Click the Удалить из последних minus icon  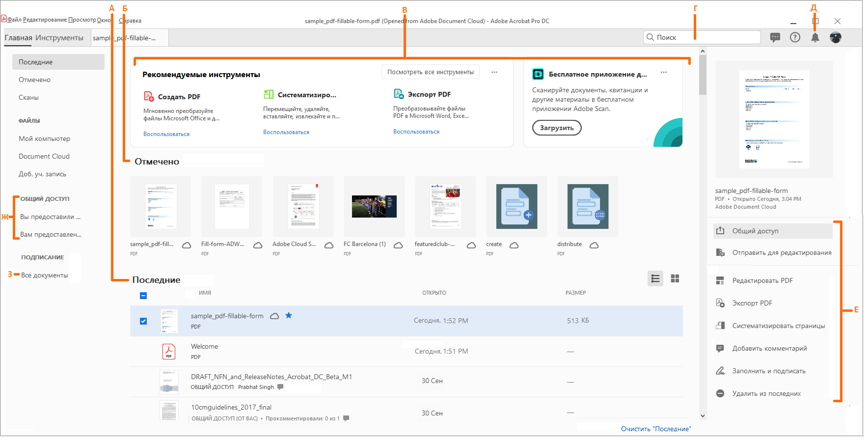(720, 393)
